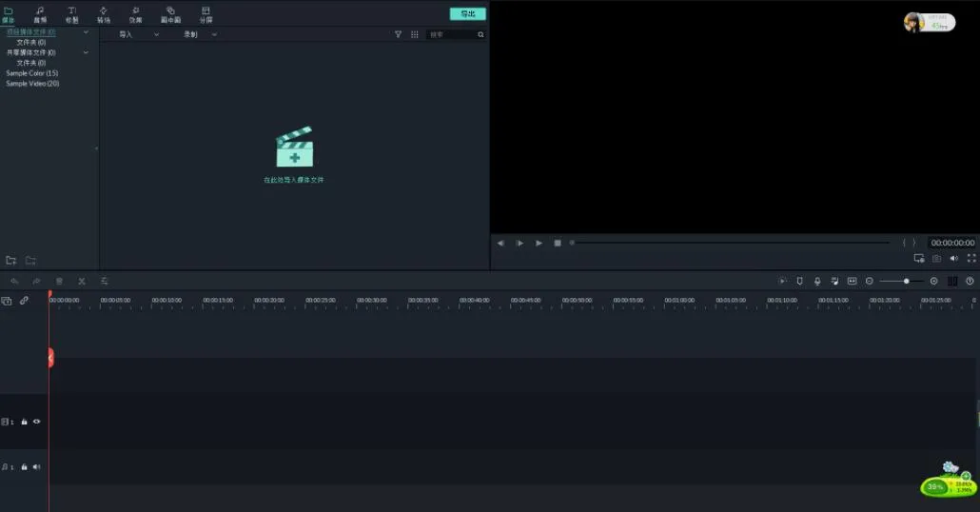
Task: Enter fullscreen preview mode
Action: pos(971,258)
